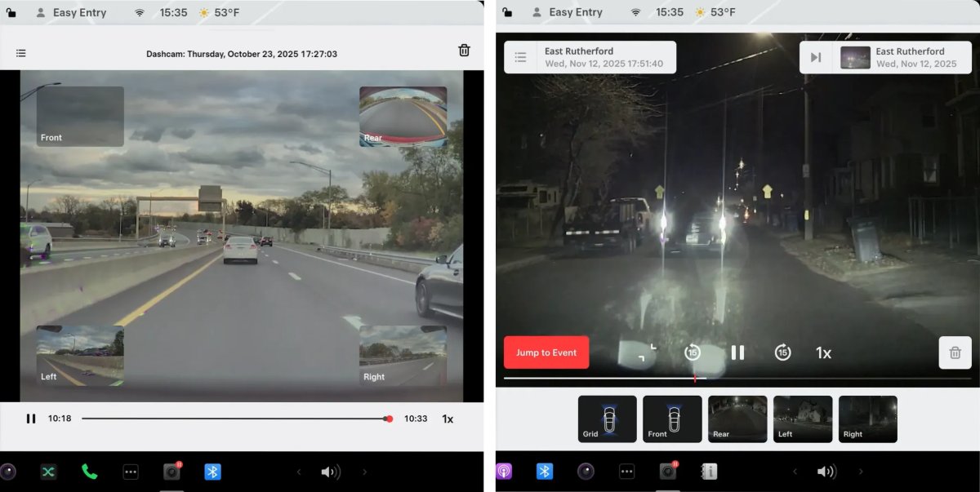
Task: Expand the night video to fullscreen
Action: 644,351
